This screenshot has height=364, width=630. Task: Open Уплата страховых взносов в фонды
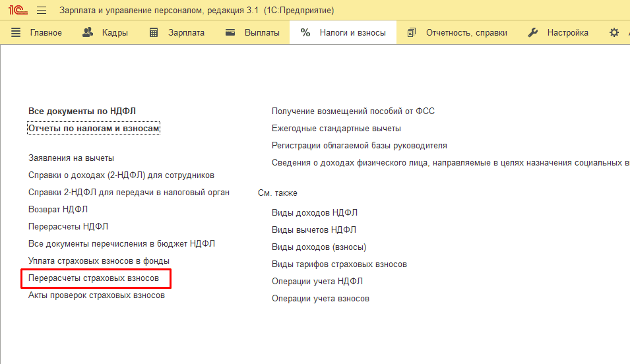tap(99, 261)
